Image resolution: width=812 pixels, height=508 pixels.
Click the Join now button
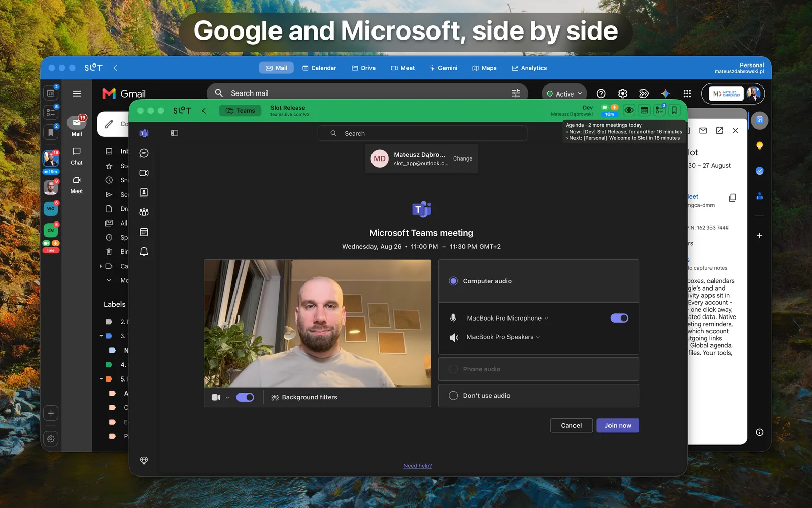(x=618, y=425)
